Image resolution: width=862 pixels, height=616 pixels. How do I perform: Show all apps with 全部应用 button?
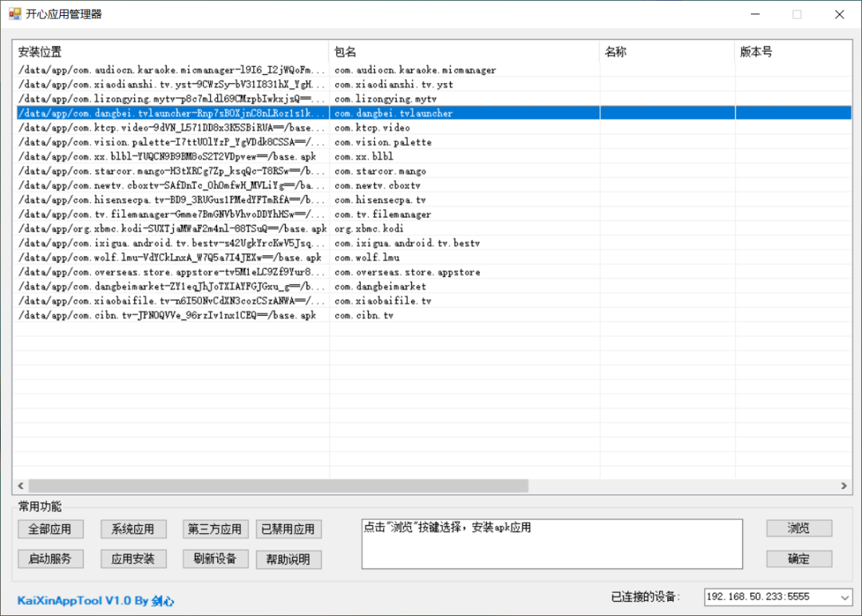click(x=50, y=529)
